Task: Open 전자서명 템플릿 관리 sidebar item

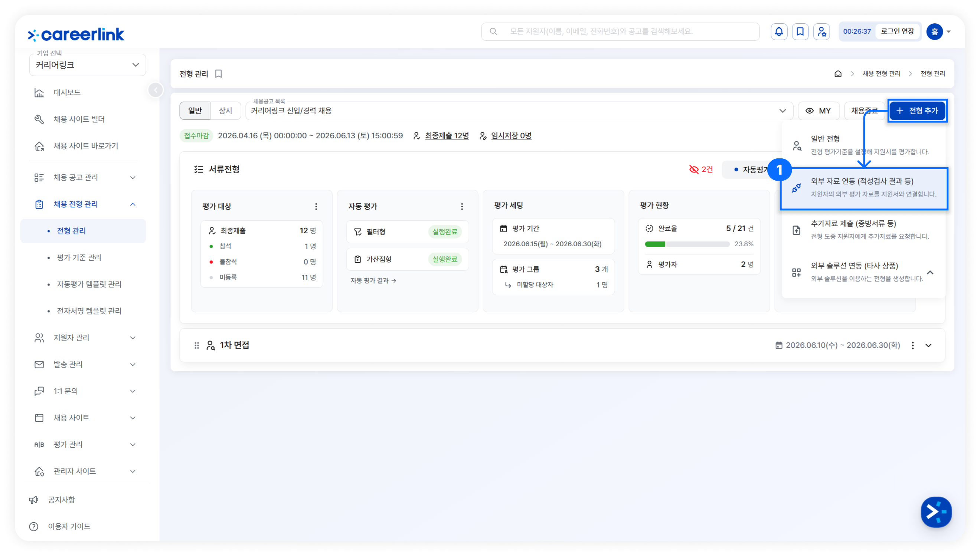Action: pyautogui.click(x=89, y=311)
